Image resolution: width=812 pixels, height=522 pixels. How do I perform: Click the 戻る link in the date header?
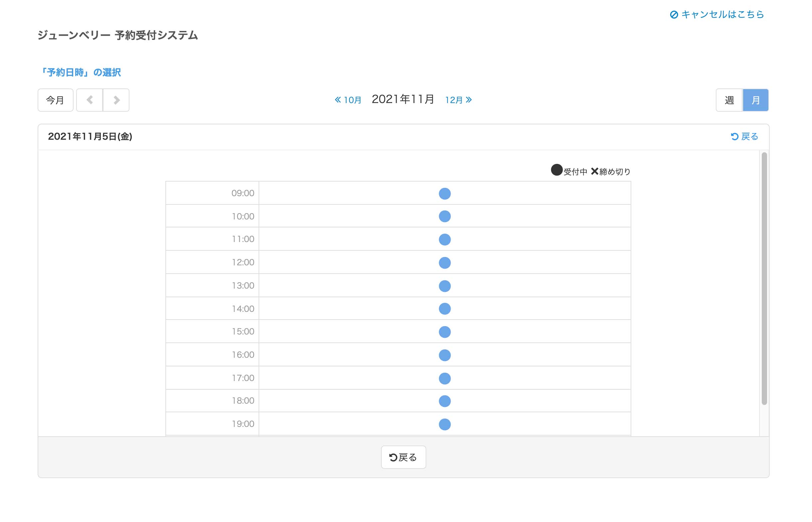tap(744, 137)
